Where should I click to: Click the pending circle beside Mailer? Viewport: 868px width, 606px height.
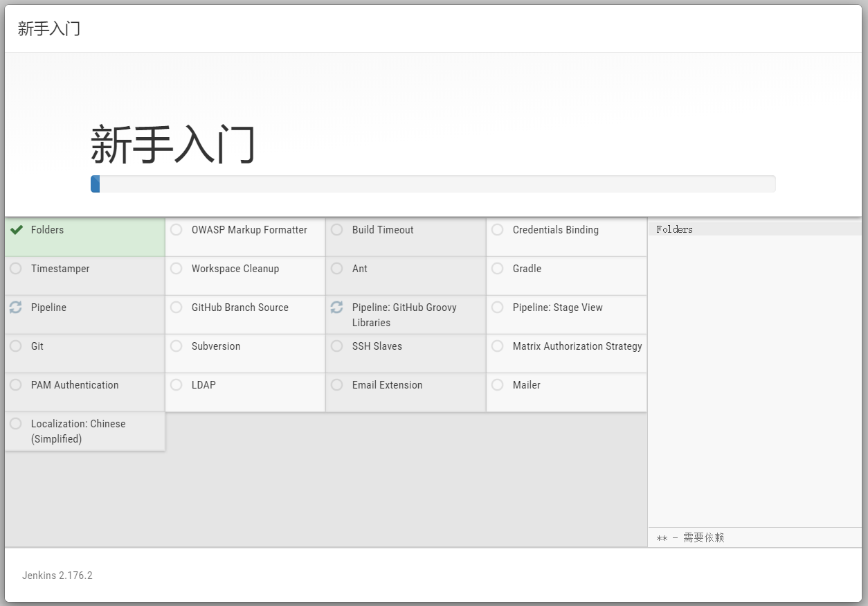click(498, 385)
